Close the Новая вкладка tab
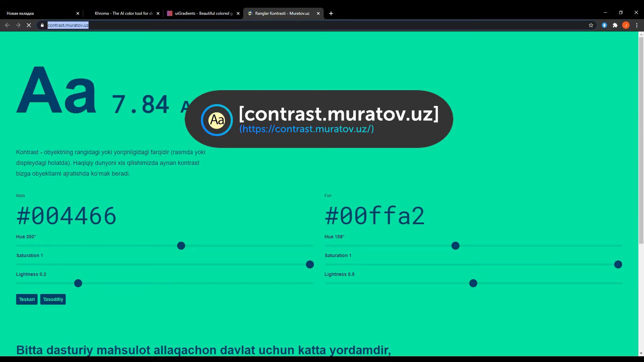 click(78, 13)
